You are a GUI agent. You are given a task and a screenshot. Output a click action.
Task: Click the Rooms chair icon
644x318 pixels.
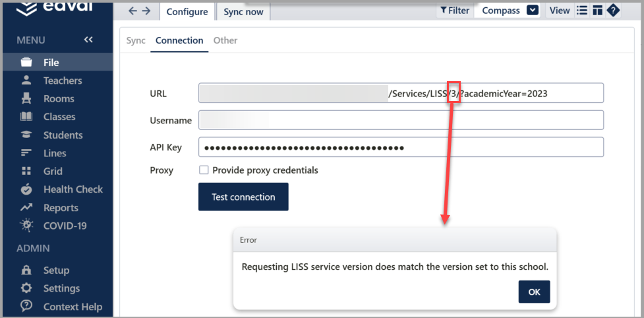tap(26, 99)
